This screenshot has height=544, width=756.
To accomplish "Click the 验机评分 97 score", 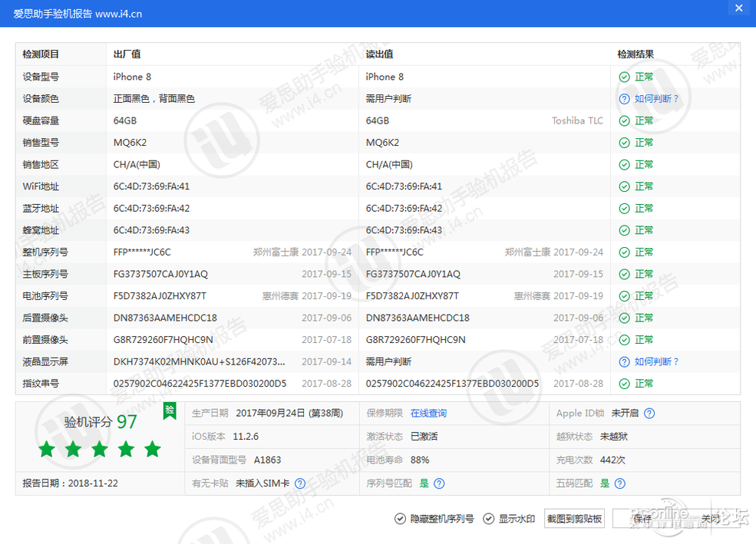I will (x=101, y=422).
